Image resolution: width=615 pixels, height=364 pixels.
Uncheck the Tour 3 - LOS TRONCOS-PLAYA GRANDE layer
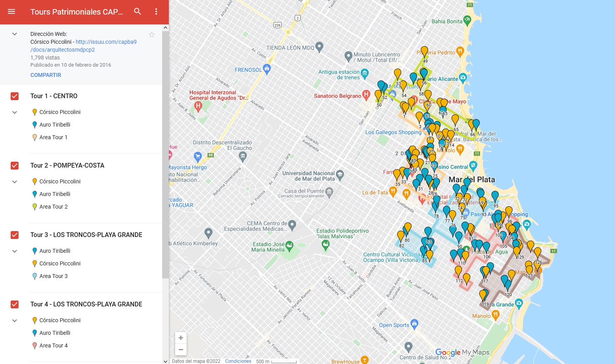click(15, 235)
